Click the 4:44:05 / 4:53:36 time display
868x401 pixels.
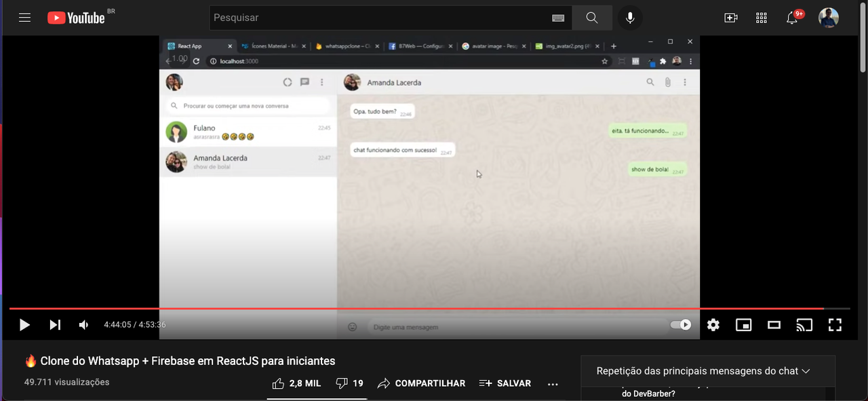click(135, 325)
